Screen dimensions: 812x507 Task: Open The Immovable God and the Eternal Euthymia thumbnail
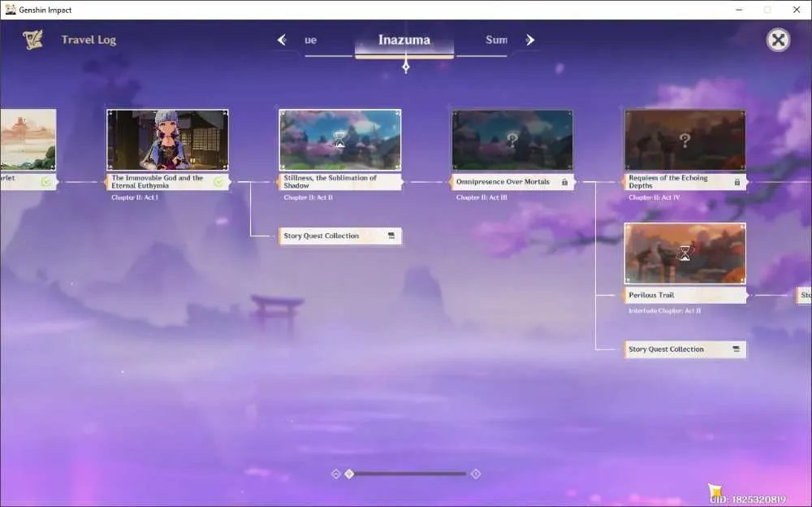pos(167,140)
